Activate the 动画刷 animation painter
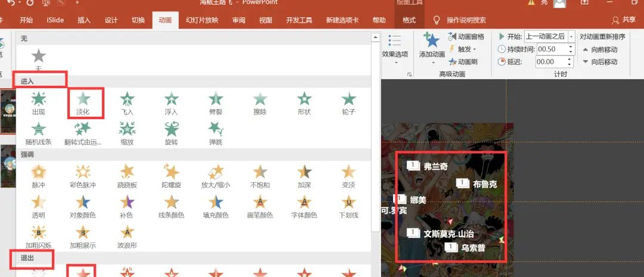Viewport: 644px width, 277px height. 463,62
